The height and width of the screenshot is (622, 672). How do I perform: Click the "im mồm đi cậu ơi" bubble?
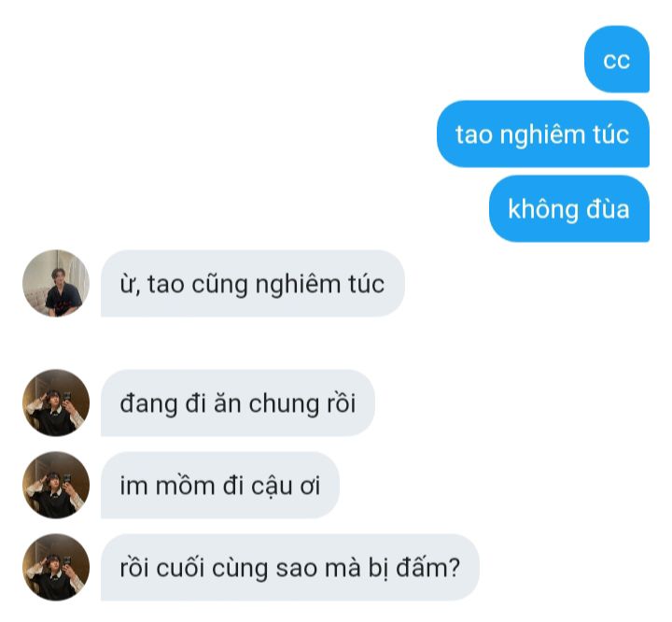[220, 485]
